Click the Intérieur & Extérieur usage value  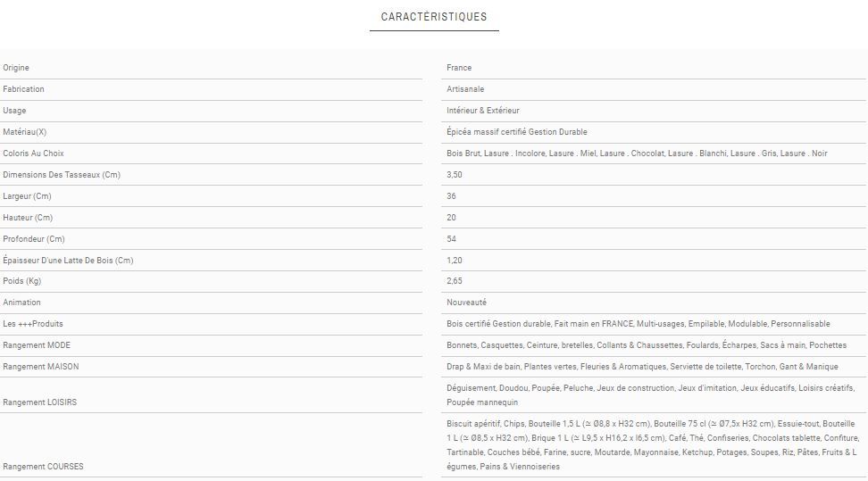pyautogui.click(x=482, y=111)
